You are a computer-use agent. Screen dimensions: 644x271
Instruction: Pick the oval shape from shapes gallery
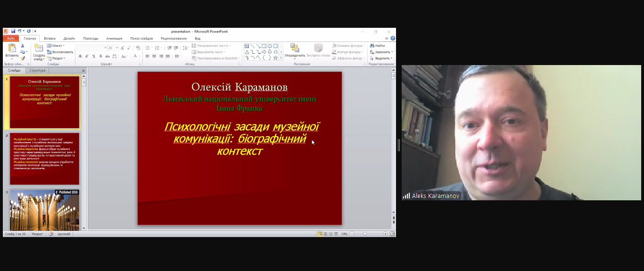pos(270,46)
